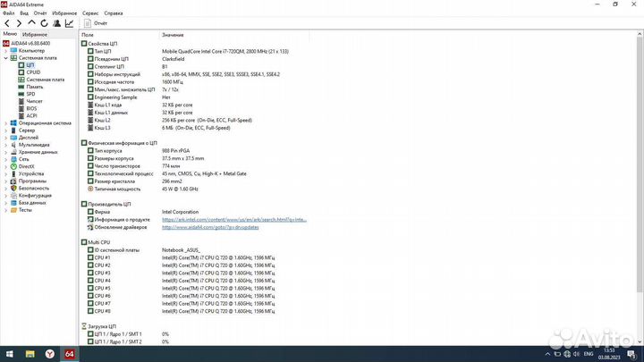This screenshot has width=644, height=362.
Task: Select ЦП item in the tree
Action: point(30,65)
